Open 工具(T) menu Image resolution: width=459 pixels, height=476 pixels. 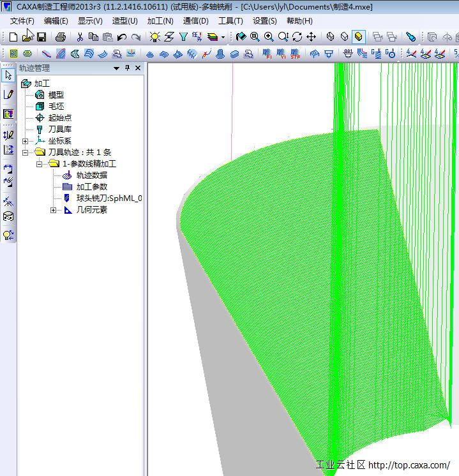coord(230,21)
